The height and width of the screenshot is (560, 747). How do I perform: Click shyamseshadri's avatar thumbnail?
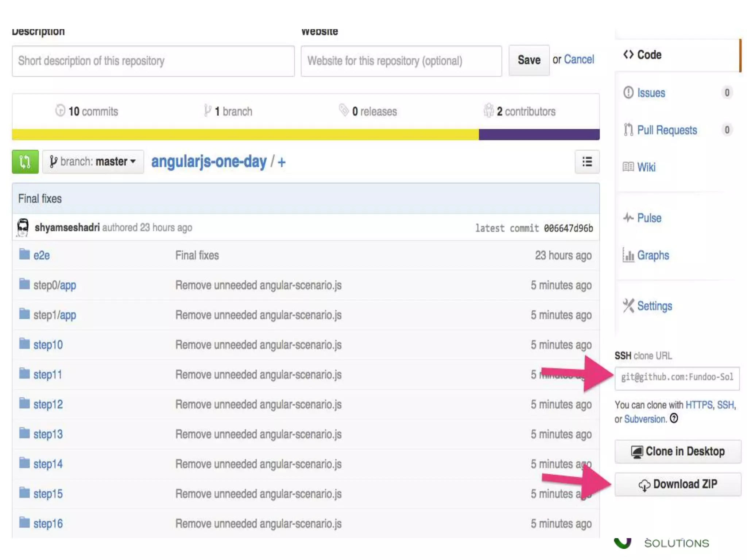[23, 227]
